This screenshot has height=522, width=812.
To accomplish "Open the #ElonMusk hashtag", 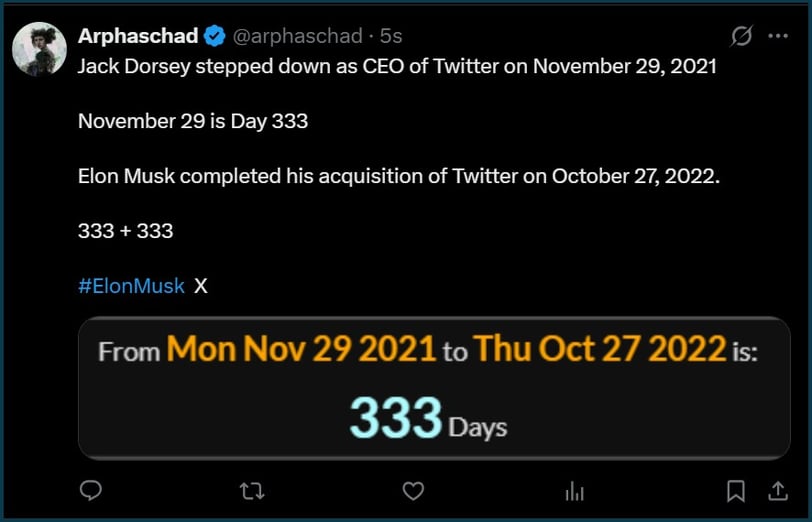I will pos(132,286).
